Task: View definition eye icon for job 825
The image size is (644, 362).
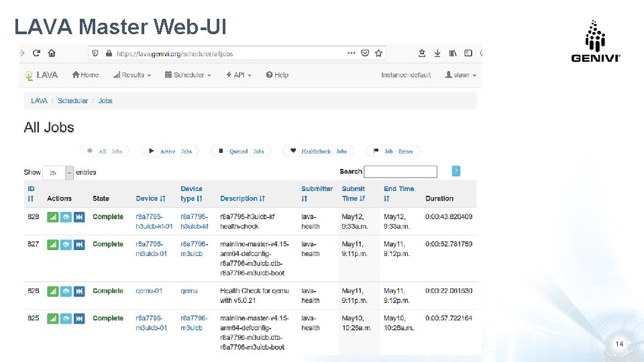Action: point(66,318)
